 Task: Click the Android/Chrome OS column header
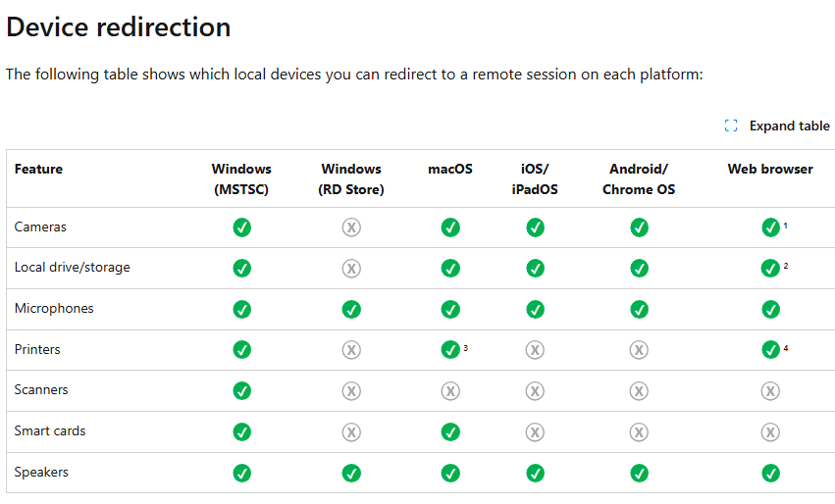[x=639, y=178]
